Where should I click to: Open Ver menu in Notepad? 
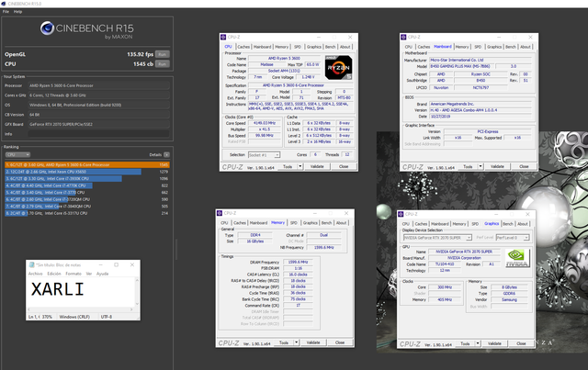pos(89,274)
